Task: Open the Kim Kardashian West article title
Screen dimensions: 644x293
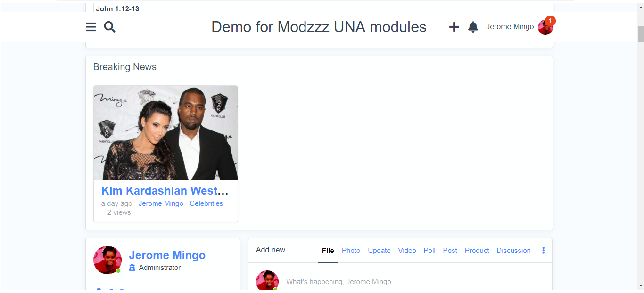Action: click(165, 191)
